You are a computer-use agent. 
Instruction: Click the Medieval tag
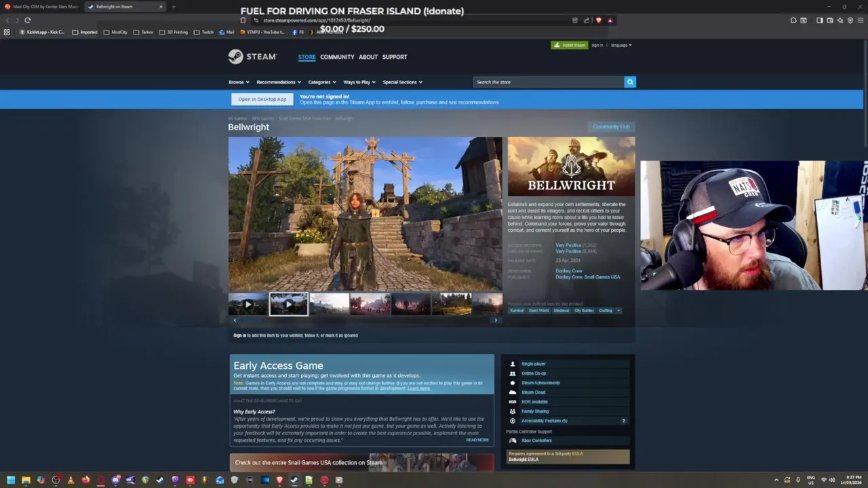[561, 310]
